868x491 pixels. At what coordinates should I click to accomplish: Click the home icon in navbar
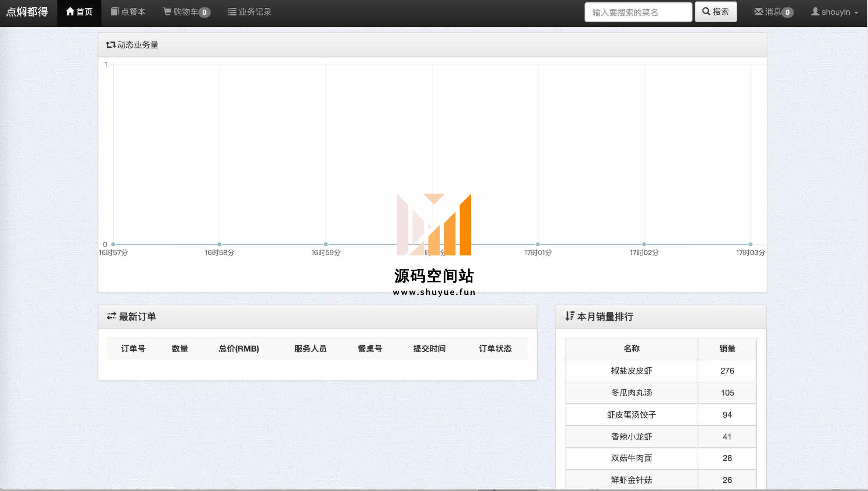pos(70,12)
